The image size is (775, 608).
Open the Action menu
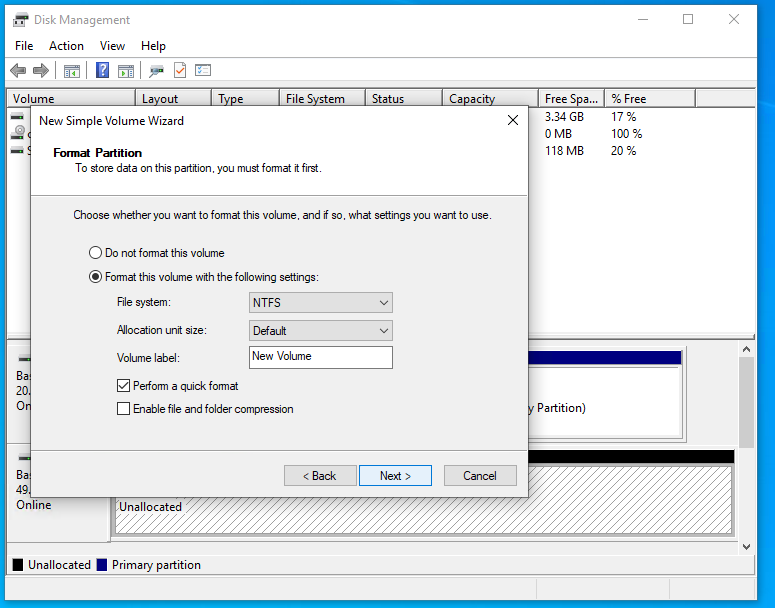tap(66, 46)
